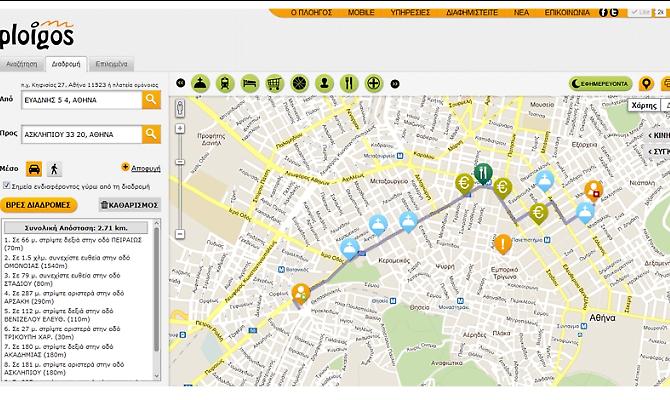Click the Συνολική Απόσταση 2.71 km header

(76, 228)
